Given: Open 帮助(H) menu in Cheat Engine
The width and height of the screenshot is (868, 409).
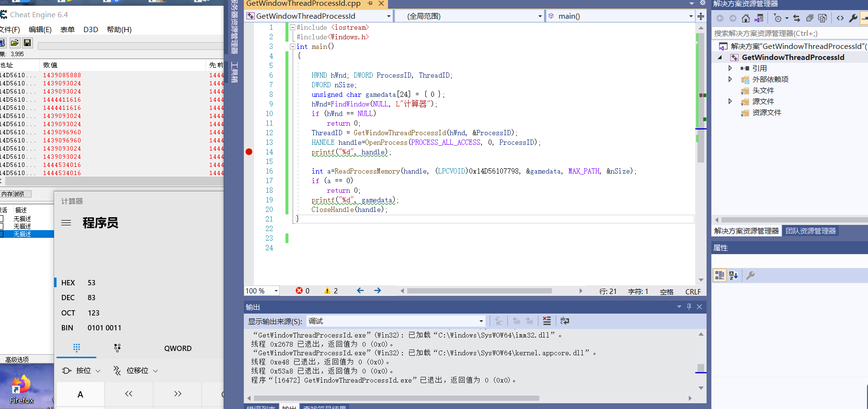Looking at the screenshot, I should pyautogui.click(x=119, y=30).
